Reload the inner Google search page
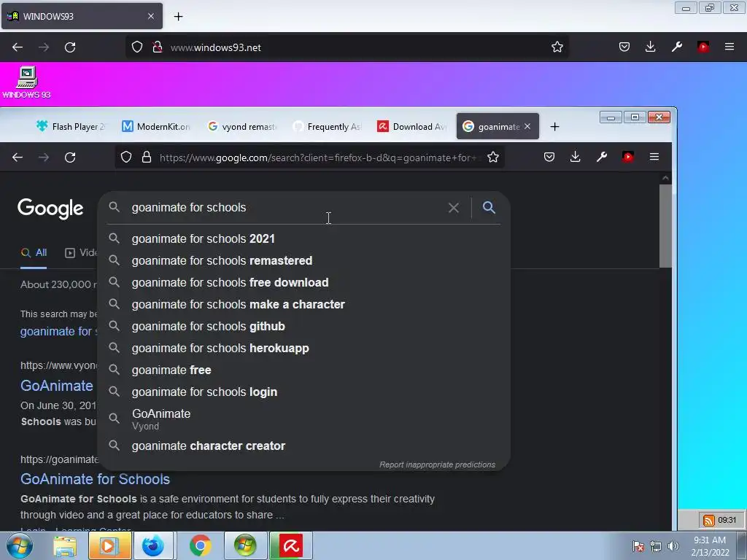 pos(70,157)
